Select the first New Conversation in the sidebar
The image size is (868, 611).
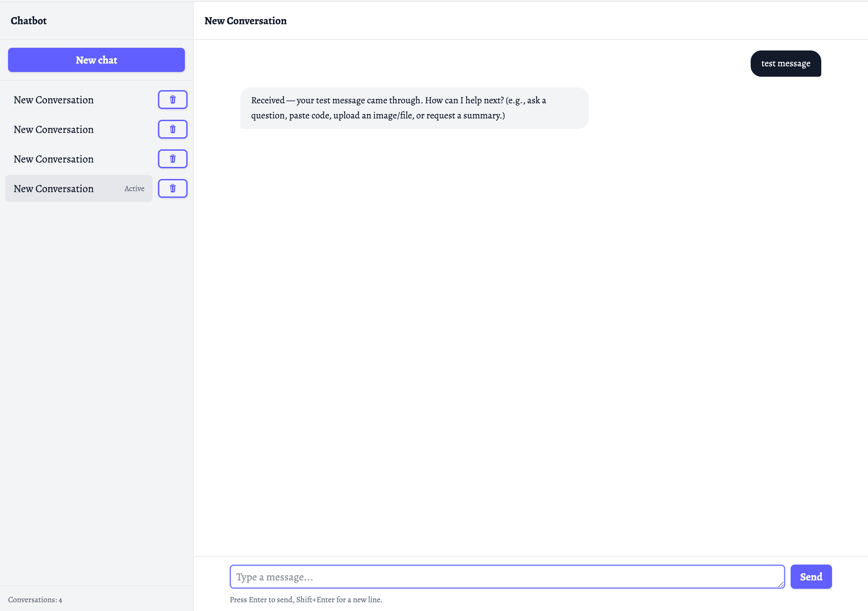coord(54,100)
